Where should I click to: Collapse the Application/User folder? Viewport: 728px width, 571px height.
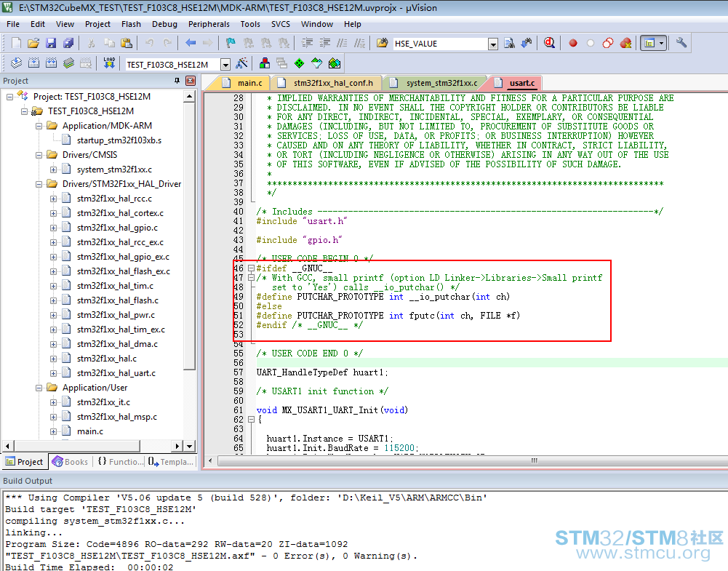(39, 388)
